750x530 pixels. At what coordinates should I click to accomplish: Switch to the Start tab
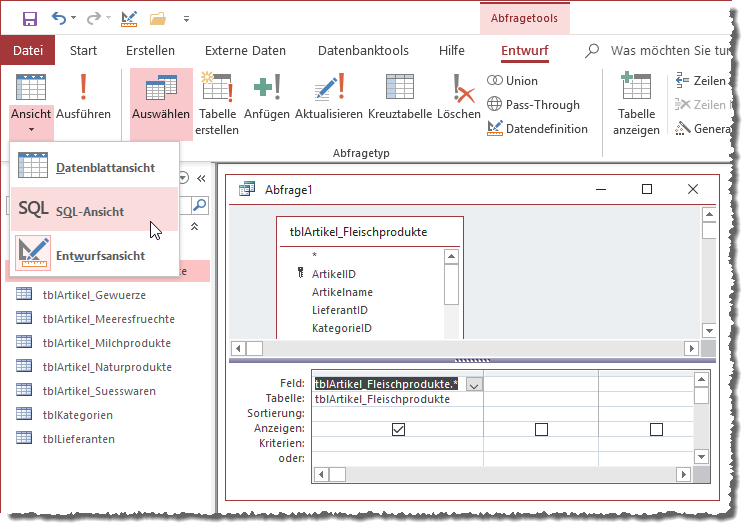click(83, 50)
